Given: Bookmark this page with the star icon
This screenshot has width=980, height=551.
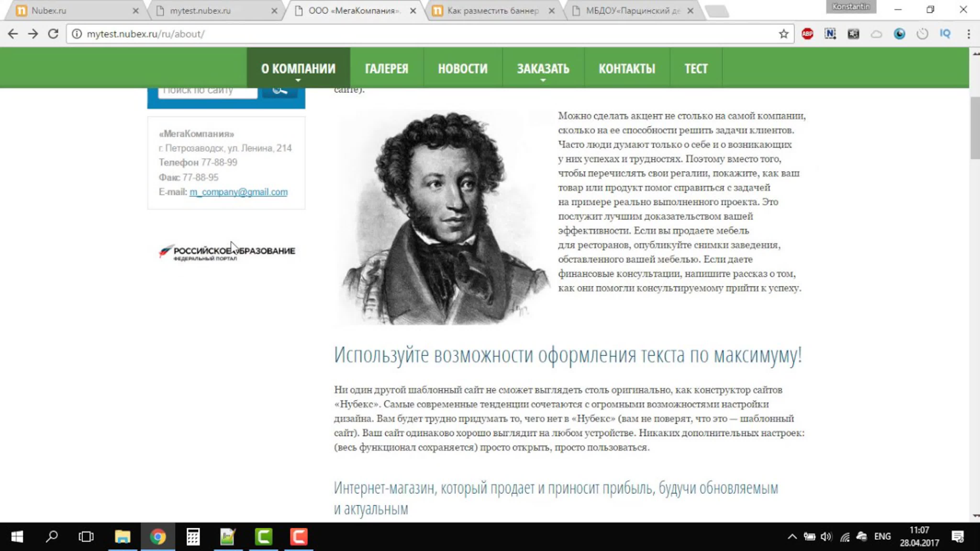Looking at the screenshot, I should point(783,34).
